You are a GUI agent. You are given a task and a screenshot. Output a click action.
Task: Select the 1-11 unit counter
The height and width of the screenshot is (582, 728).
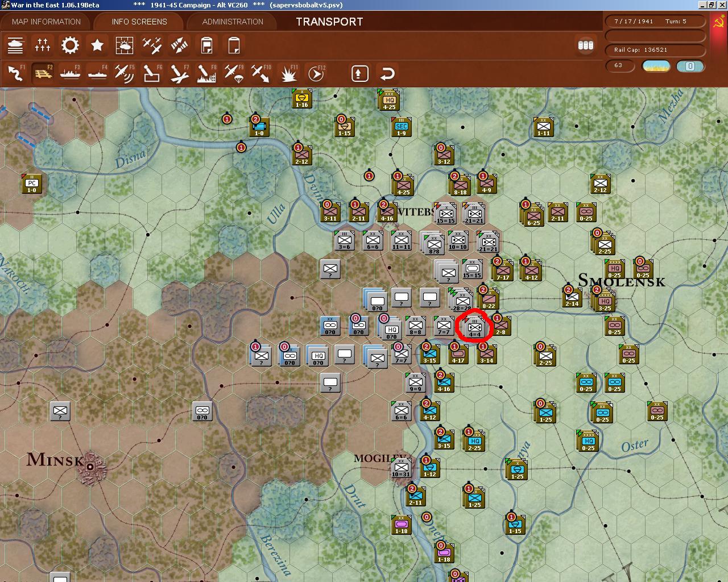tap(544, 127)
